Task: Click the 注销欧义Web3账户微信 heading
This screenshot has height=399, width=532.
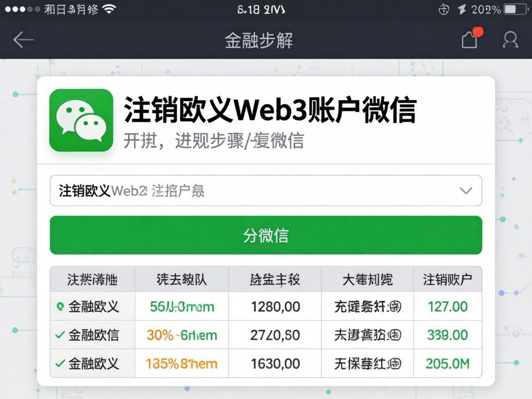Action: 270,109
